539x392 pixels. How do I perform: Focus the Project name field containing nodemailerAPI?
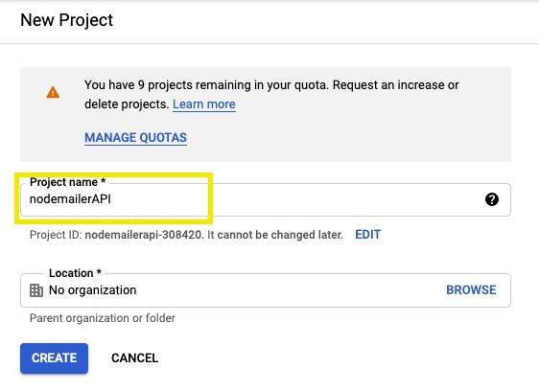tap(266, 199)
